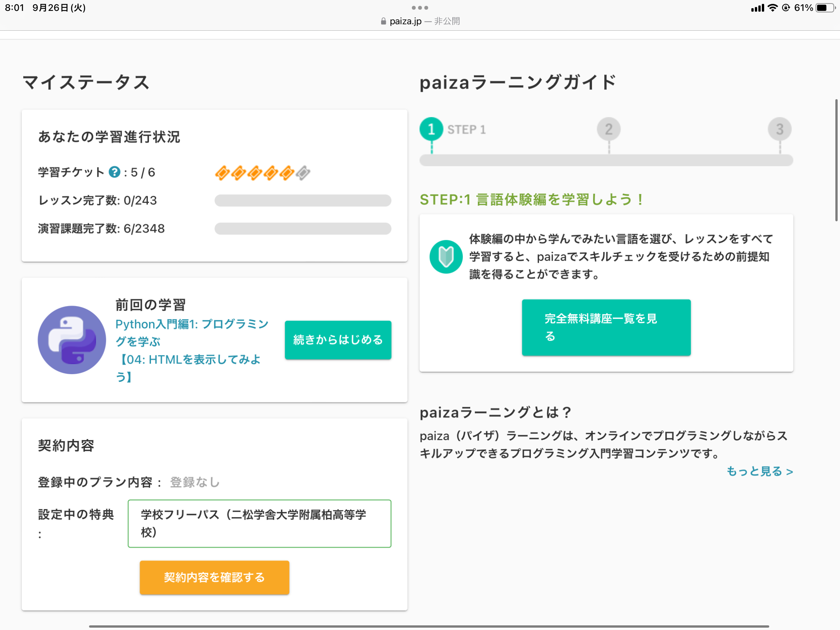Click the first orange learning ticket icon
Viewport: 840px width, 630px height.
tap(222, 173)
